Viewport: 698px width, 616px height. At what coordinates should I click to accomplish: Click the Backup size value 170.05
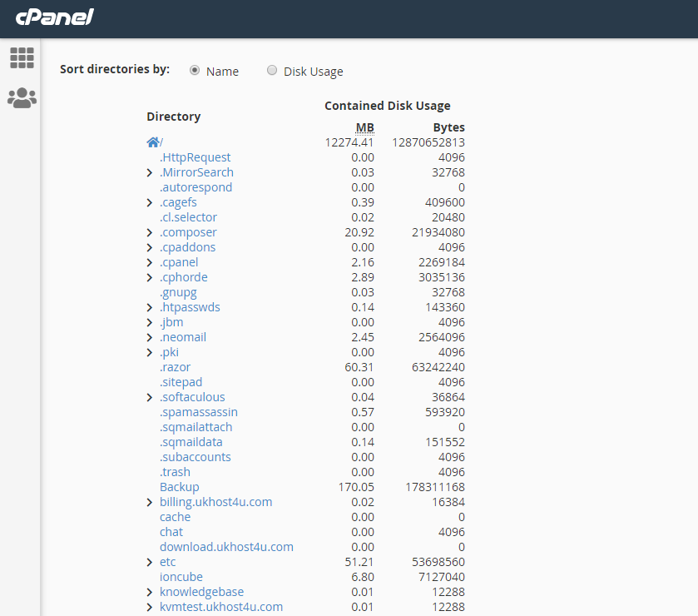356,487
